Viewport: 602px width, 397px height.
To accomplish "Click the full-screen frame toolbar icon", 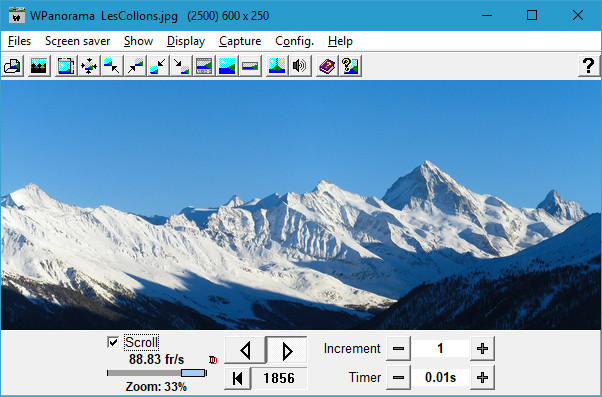I will 66,66.
